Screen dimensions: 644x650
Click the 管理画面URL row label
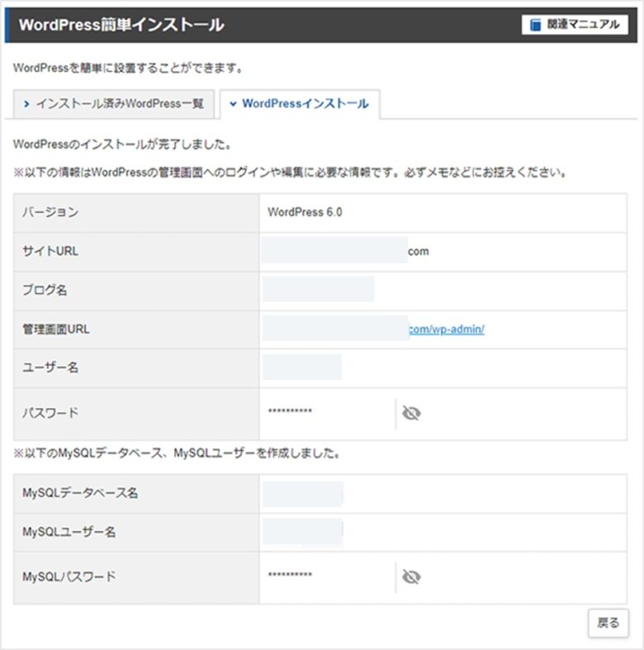click(56, 330)
